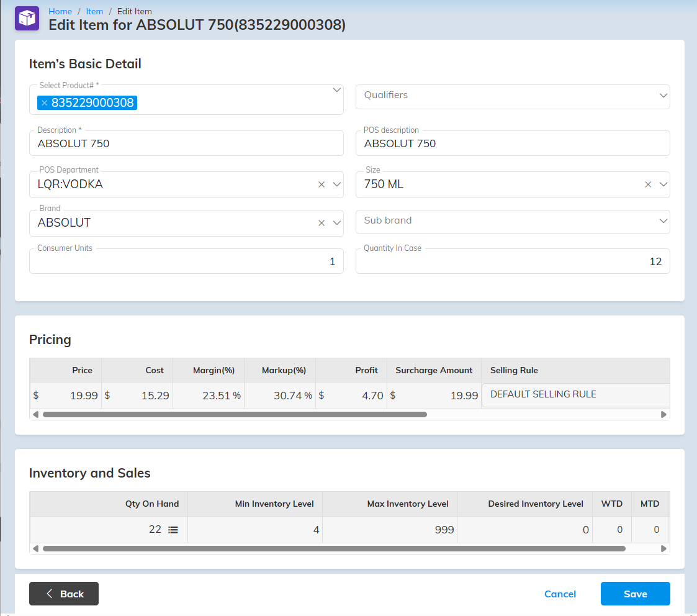Click the Profit 4.70 cell
Screen dimensions: 697x616
tap(351, 396)
